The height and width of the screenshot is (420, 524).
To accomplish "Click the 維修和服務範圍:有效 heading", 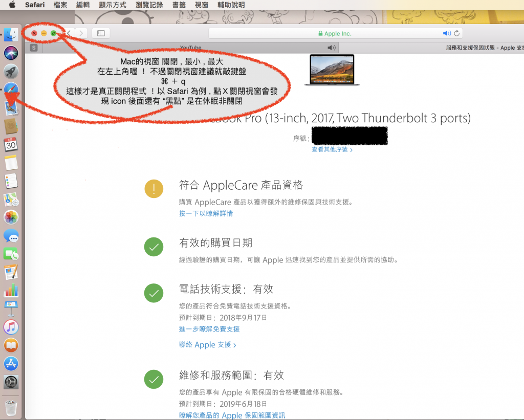I will (232, 375).
